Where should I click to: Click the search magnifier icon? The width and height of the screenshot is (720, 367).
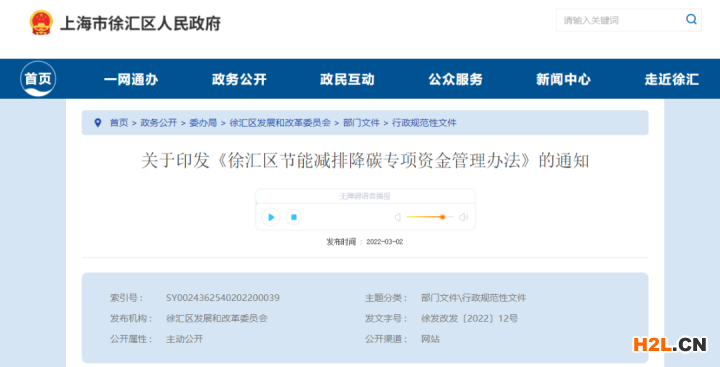[691, 19]
